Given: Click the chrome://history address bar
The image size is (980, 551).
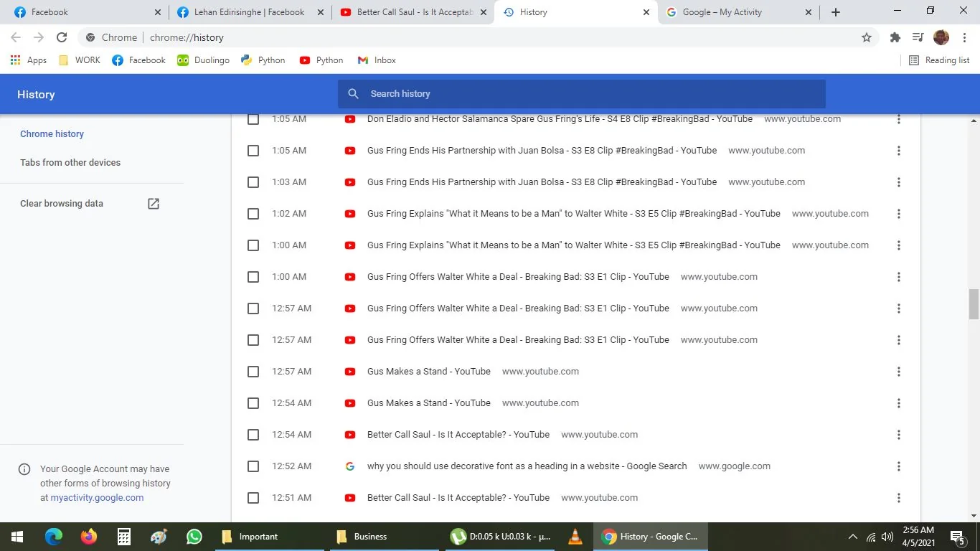Looking at the screenshot, I should (x=473, y=37).
